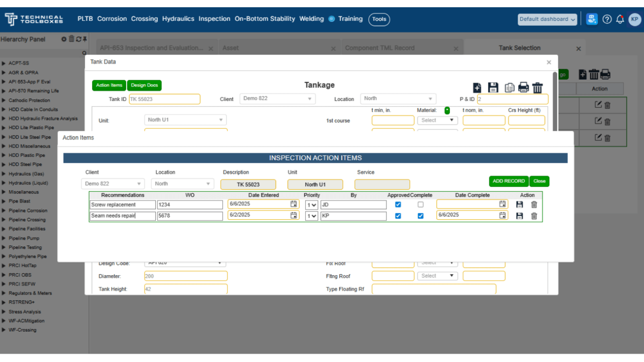Close the Action Items dialog via Close
This screenshot has width=644, height=362.
[539, 181]
